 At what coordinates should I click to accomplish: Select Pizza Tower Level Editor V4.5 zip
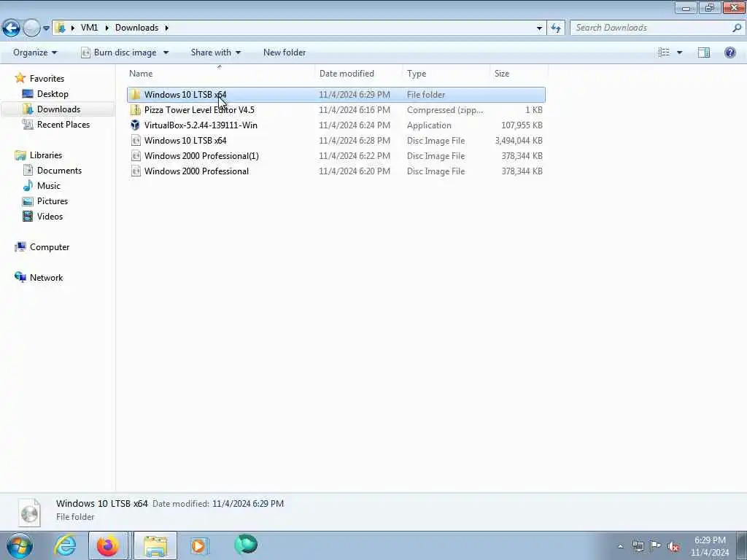tap(336, 110)
